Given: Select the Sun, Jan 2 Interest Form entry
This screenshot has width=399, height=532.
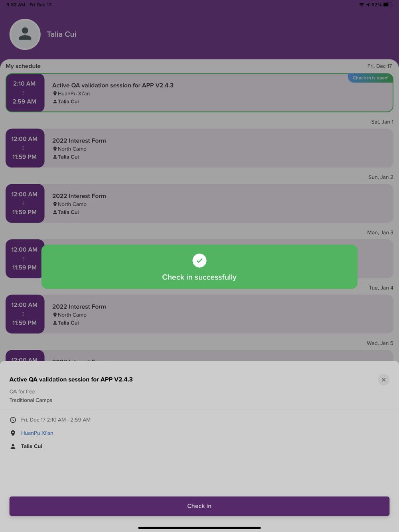Looking at the screenshot, I should (199, 203).
